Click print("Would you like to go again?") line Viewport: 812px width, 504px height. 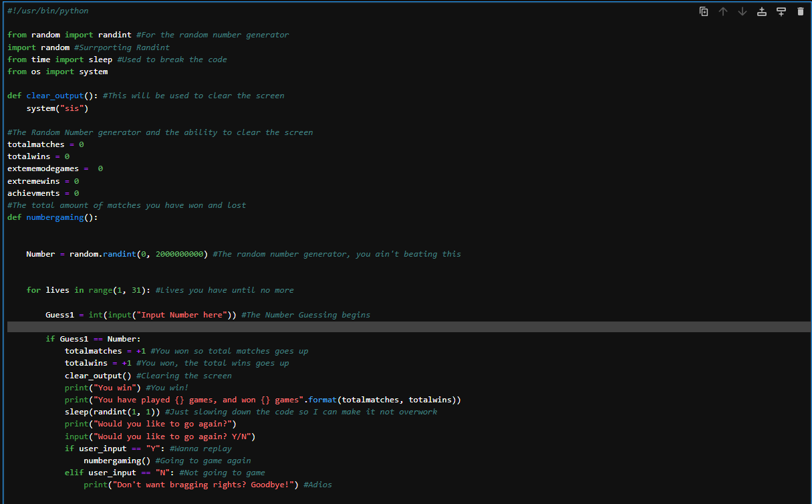(x=151, y=424)
